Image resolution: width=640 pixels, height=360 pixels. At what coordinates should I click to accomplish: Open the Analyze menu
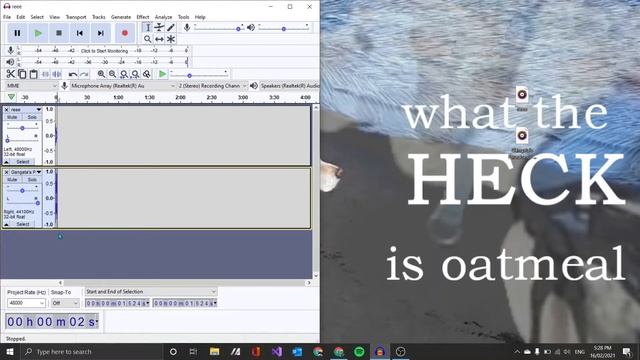coord(163,17)
